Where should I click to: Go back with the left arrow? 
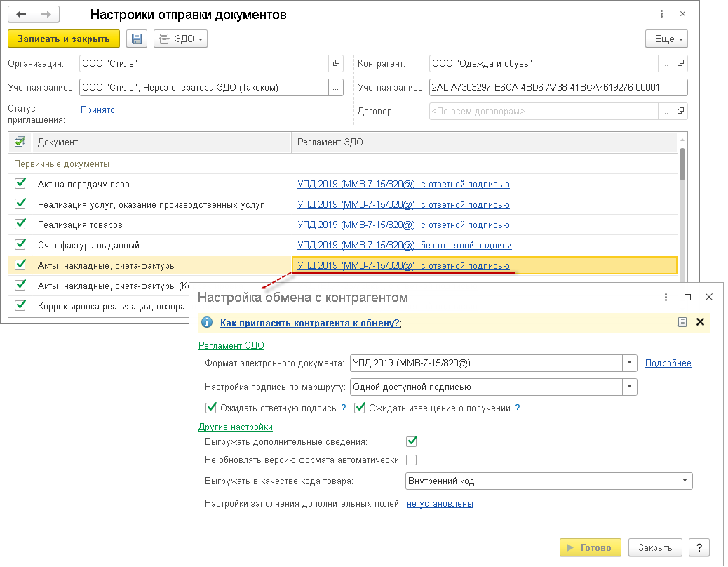coord(21,14)
